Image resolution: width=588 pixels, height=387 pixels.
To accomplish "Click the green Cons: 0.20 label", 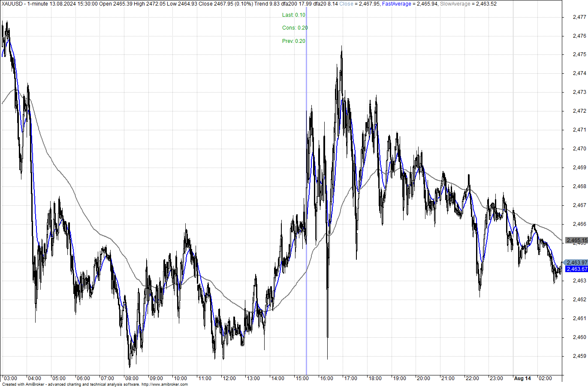I will click(295, 28).
